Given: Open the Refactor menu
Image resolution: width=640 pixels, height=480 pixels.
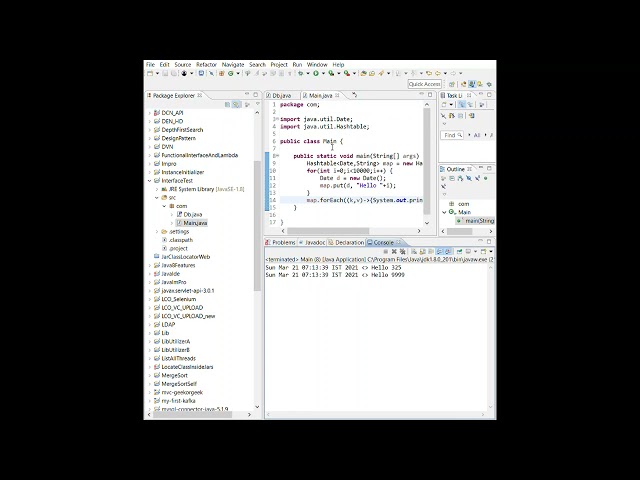Looking at the screenshot, I should 206,64.
